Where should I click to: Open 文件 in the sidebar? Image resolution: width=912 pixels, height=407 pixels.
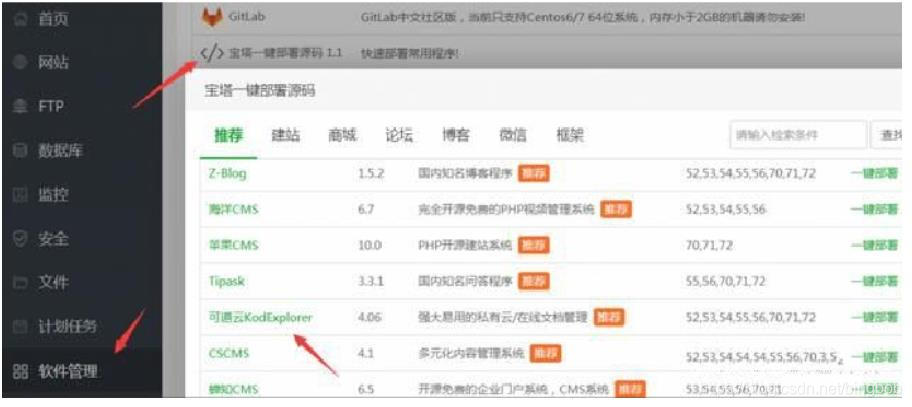(53, 283)
